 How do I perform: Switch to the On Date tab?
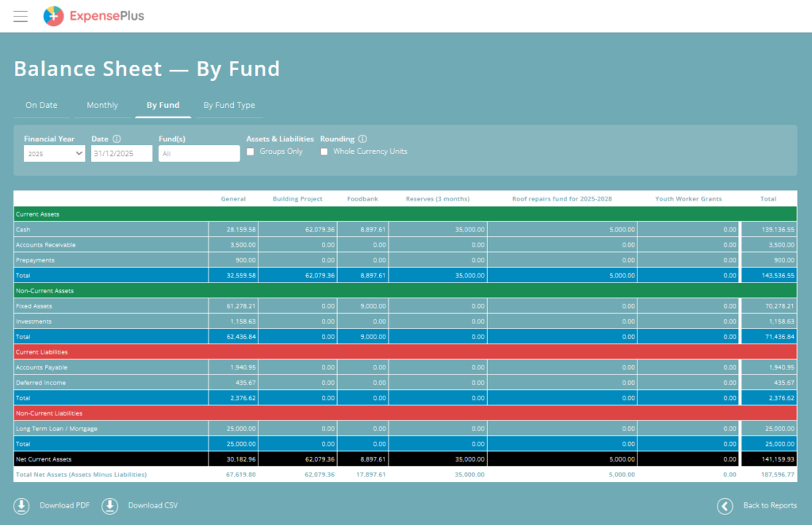pos(41,105)
